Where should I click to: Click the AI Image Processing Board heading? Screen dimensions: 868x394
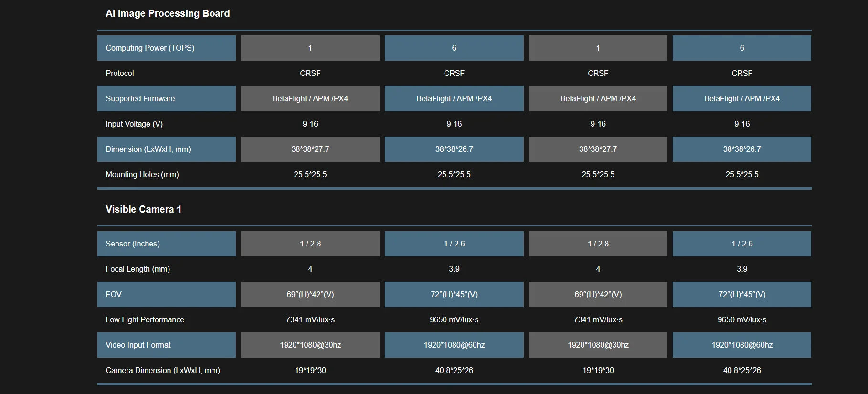pyautogui.click(x=168, y=13)
